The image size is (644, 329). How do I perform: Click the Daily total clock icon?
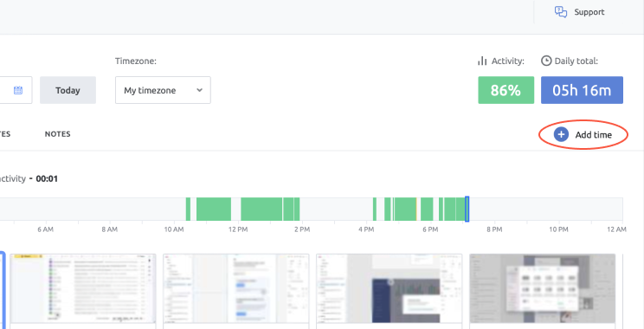tap(546, 61)
